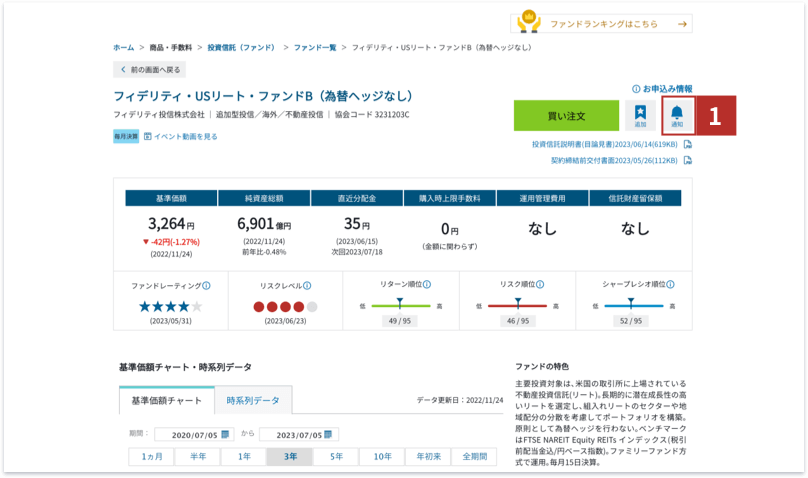Open PDF icon beside 投資信託説明書

click(x=687, y=145)
